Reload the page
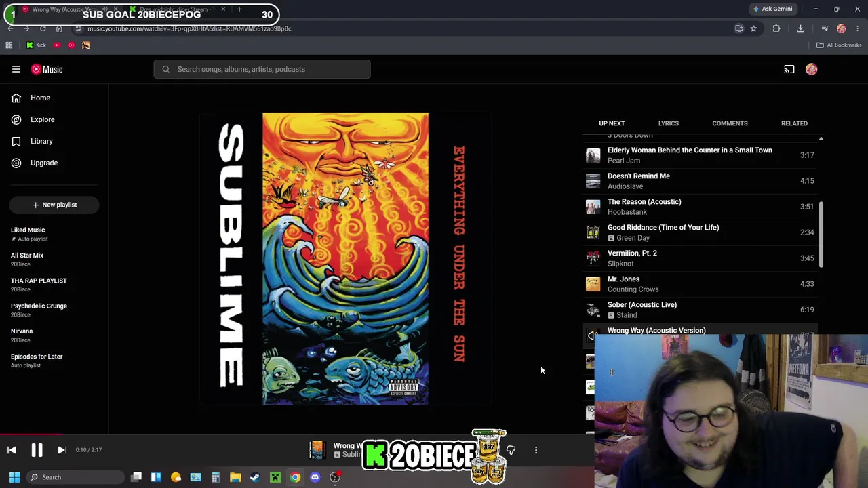The image size is (868, 488). [43, 28]
